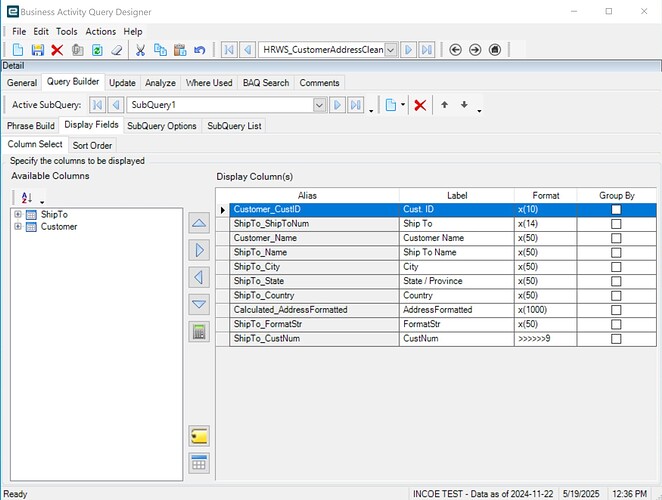Screen dimensions: 662x500
Task: Go to previous BAQ record in main toolbar
Action: [x=248, y=50]
